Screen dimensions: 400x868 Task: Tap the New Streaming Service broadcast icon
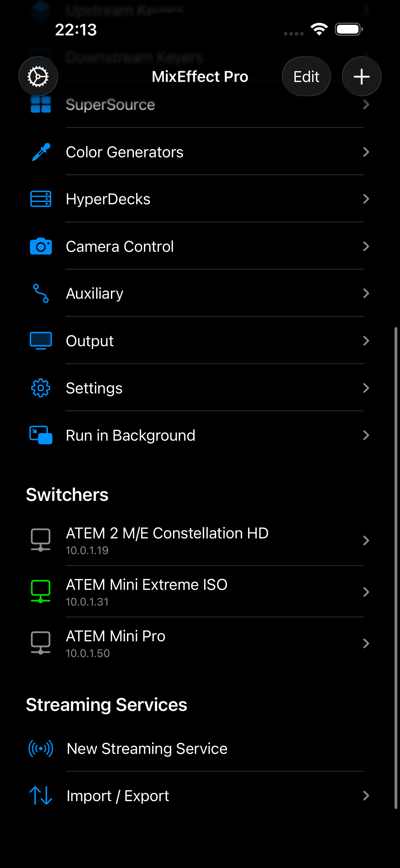(41, 748)
